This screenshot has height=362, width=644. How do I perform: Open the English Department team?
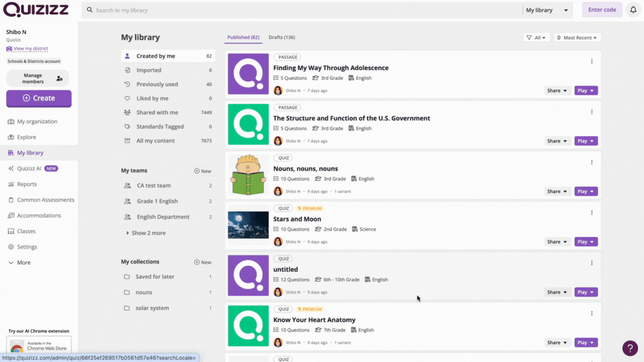(168, 217)
